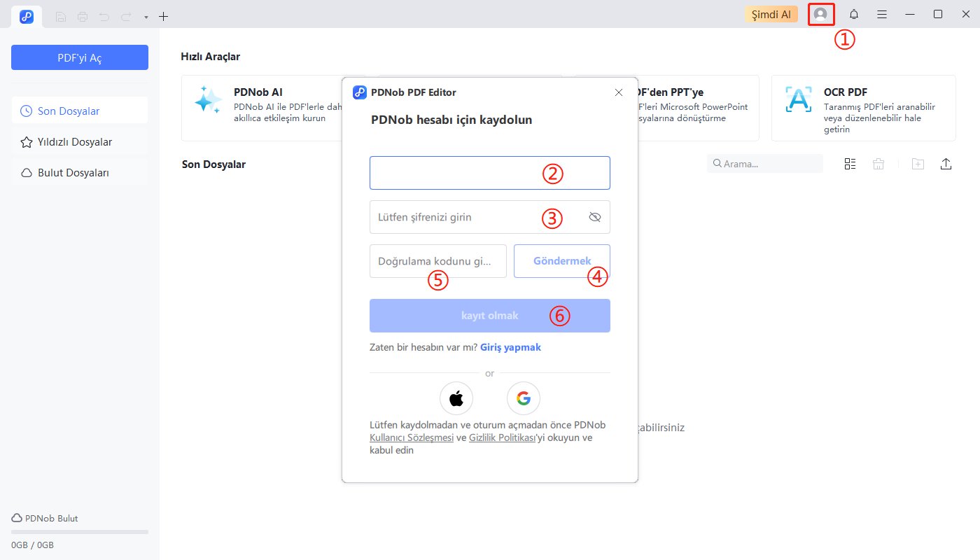Image resolution: width=980 pixels, height=560 pixels.
Task: Click the PDF'yi Aç button
Action: point(80,57)
